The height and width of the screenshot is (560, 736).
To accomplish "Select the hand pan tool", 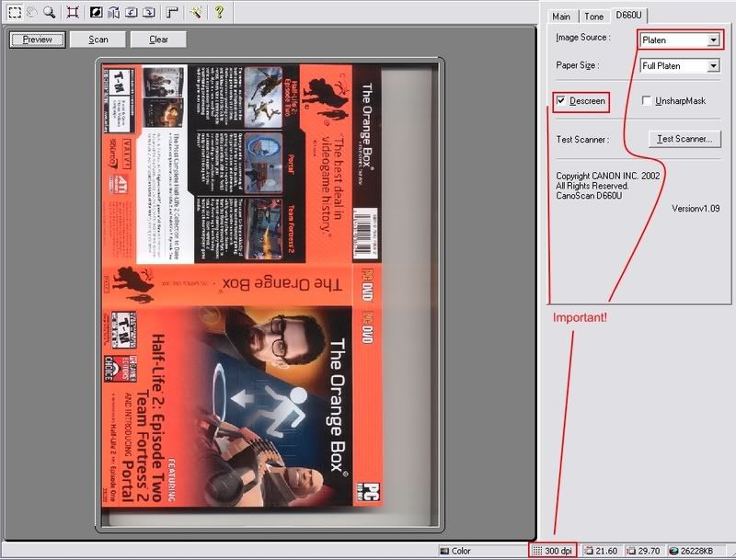I will 31,13.
